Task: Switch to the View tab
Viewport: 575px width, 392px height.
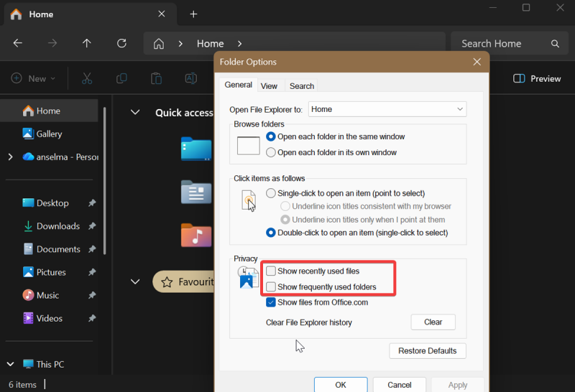Action: [269, 86]
